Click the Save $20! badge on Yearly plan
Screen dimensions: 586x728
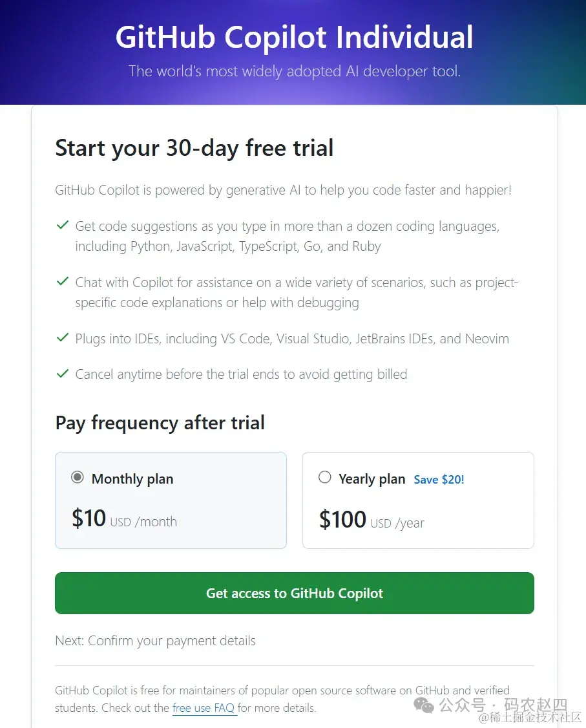coord(439,479)
